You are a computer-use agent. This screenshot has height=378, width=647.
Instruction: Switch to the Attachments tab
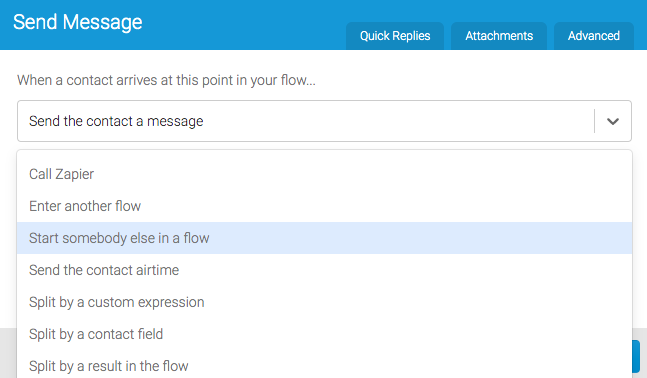[x=499, y=36]
